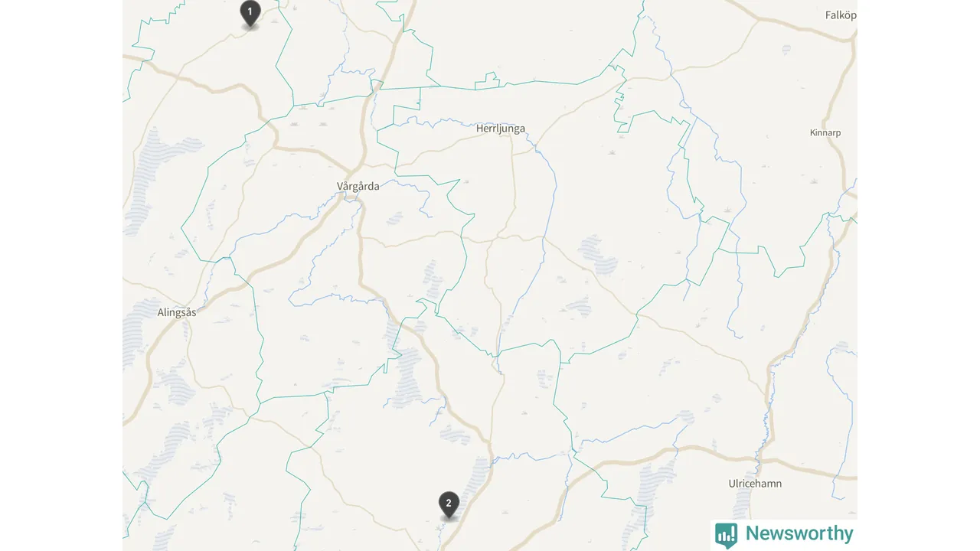Click the Vårgårda town label
Image resolution: width=980 pixels, height=551 pixels.
click(x=358, y=186)
